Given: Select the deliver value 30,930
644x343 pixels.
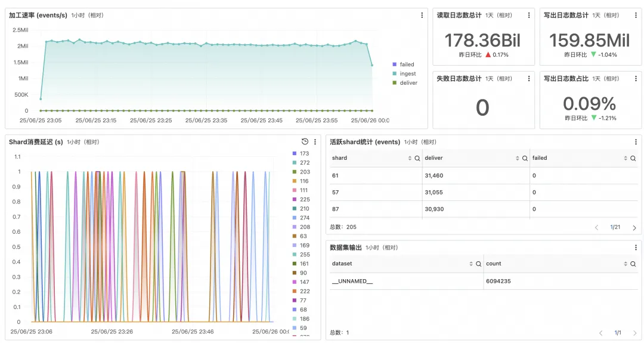Looking at the screenshot, I should (476, 209).
